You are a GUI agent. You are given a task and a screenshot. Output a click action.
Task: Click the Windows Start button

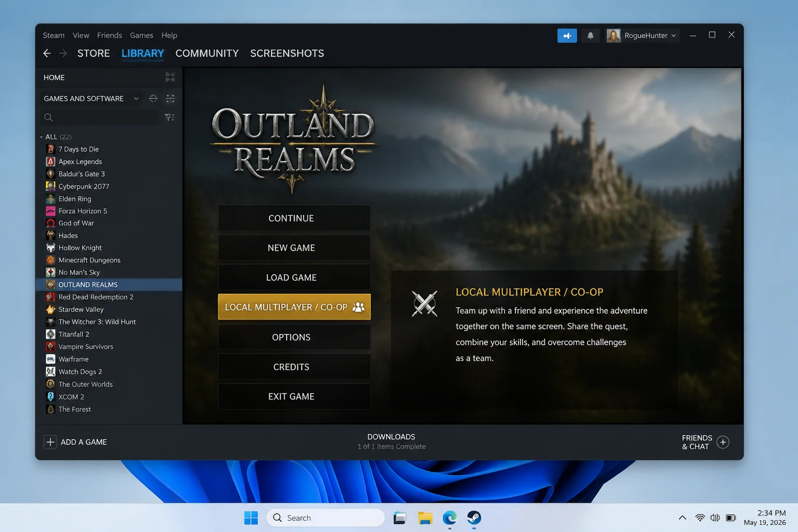251,517
